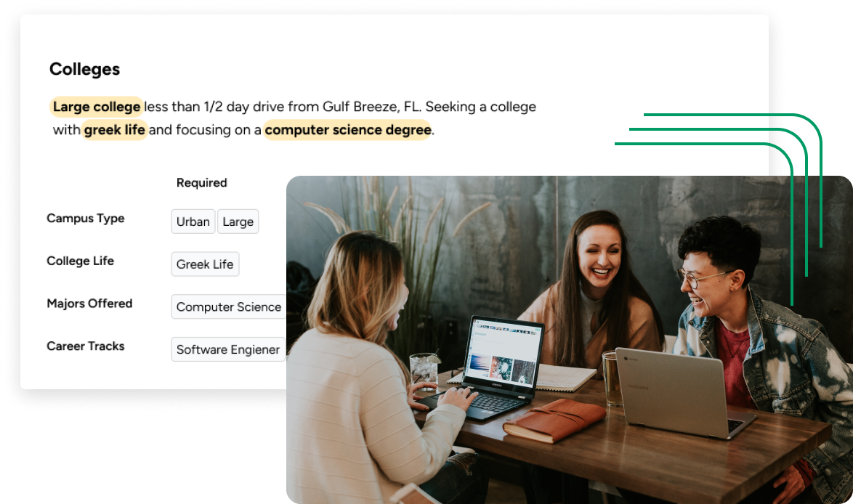This screenshot has height=504, width=853.
Task: Select the Urban campus type tag
Action: (x=193, y=221)
